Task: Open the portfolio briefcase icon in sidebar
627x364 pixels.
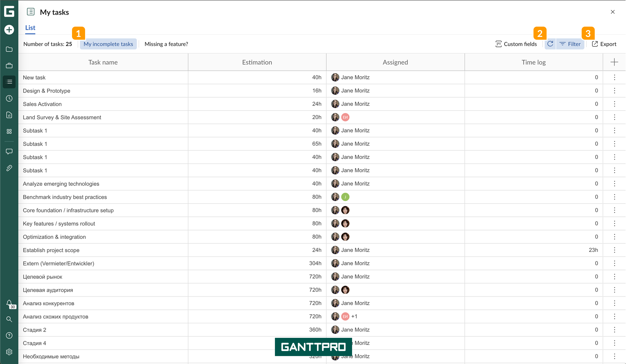Action: coord(9,66)
